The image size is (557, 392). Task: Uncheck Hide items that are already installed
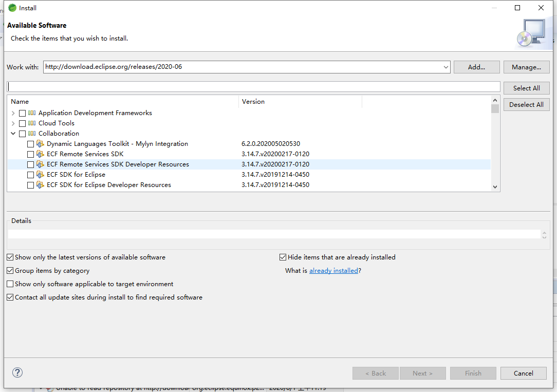click(283, 257)
